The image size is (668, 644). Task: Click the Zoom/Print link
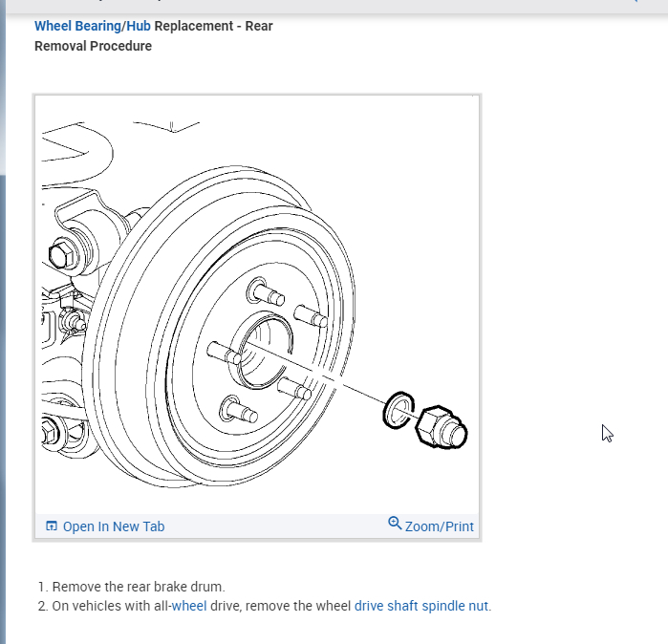click(x=440, y=526)
